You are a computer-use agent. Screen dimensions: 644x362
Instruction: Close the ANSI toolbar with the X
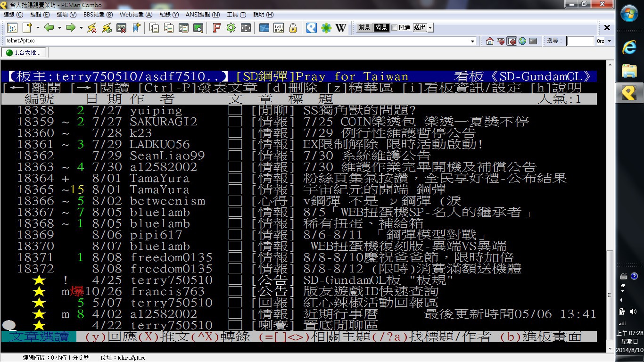pos(607,28)
